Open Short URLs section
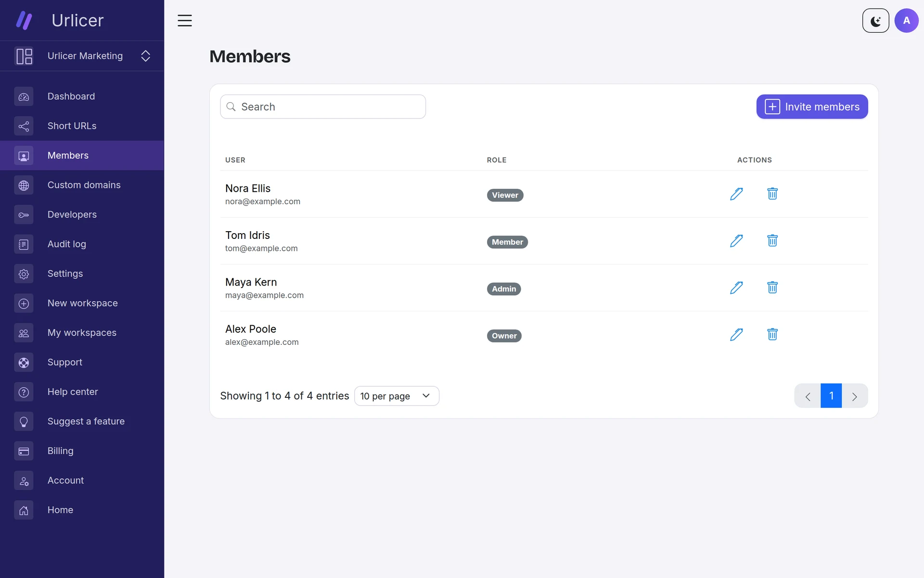Image resolution: width=924 pixels, height=578 pixels. pyautogui.click(x=82, y=126)
